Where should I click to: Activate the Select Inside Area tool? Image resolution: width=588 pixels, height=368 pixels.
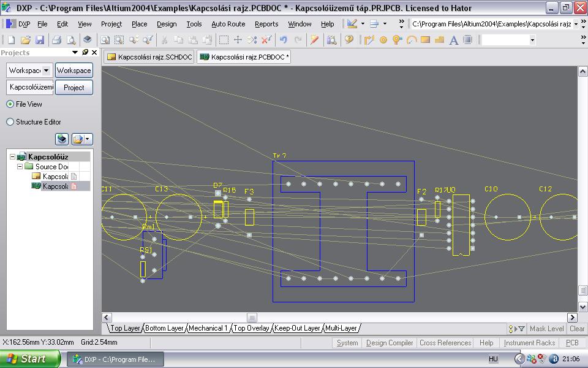tap(224, 39)
